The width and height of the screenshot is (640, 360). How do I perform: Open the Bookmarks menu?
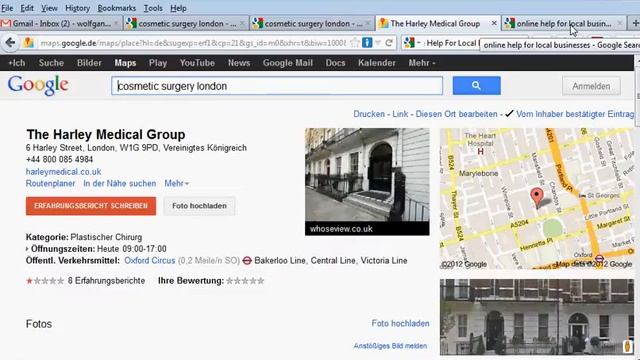tap(116, 8)
